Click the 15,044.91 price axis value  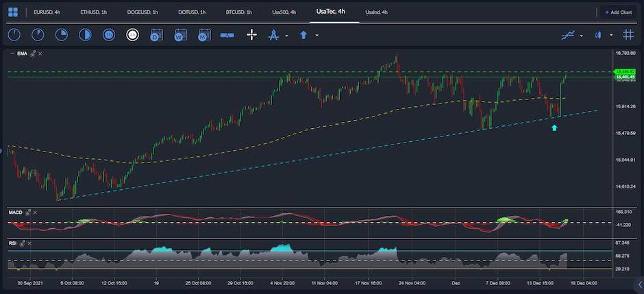625,160
